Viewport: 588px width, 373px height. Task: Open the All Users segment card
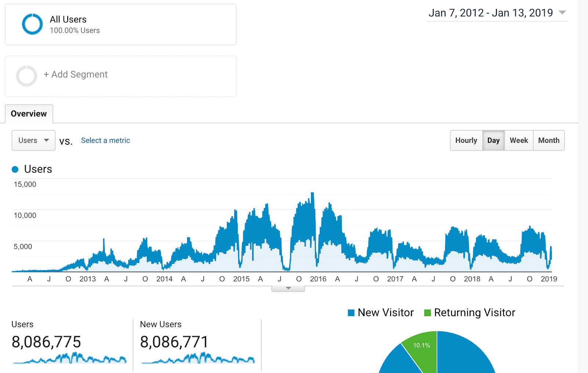pyautogui.click(x=121, y=25)
